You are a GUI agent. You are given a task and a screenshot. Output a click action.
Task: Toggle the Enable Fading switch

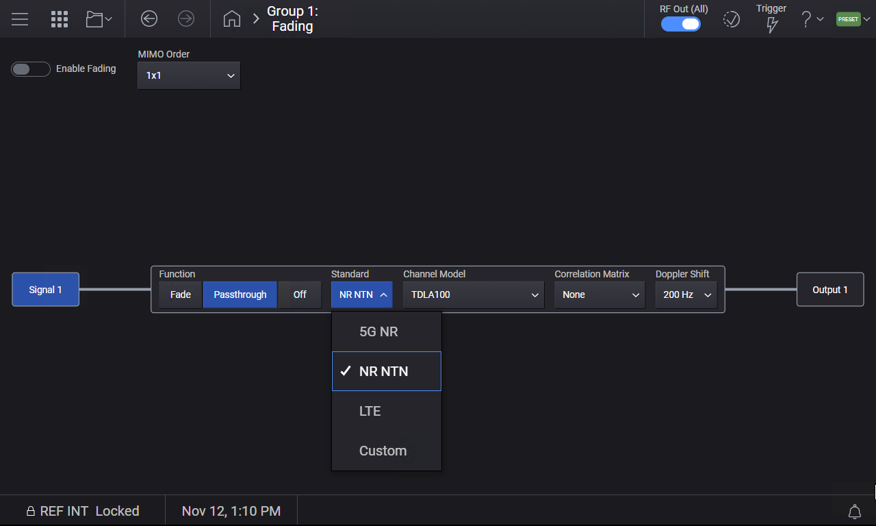tap(31, 69)
